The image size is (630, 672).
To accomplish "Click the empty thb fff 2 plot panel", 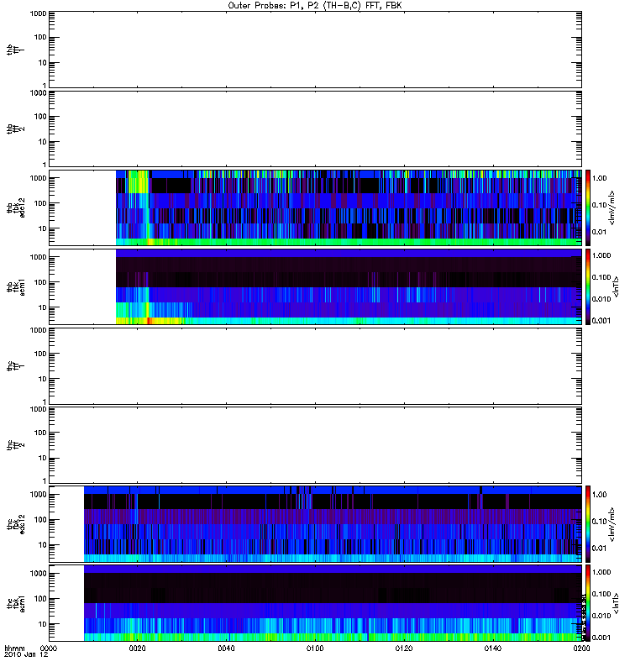I will click(x=315, y=129).
